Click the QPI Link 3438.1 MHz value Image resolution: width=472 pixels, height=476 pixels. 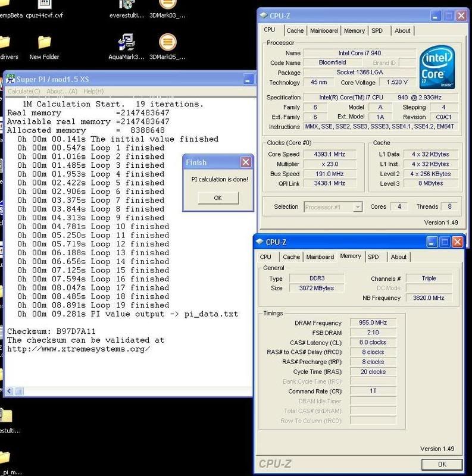(x=330, y=183)
